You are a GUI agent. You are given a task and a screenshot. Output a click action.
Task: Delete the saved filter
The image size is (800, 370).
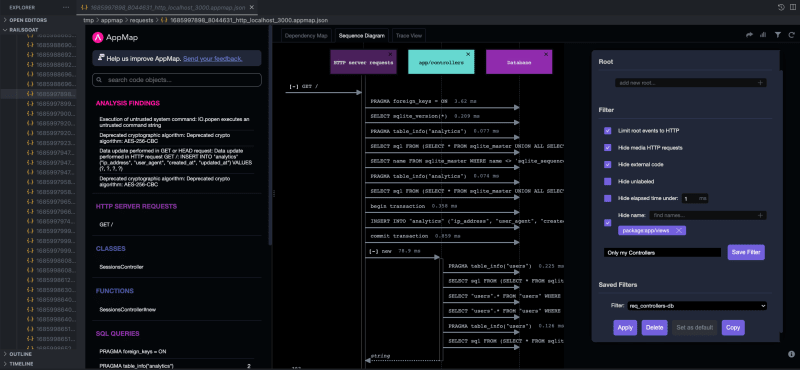tap(654, 328)
